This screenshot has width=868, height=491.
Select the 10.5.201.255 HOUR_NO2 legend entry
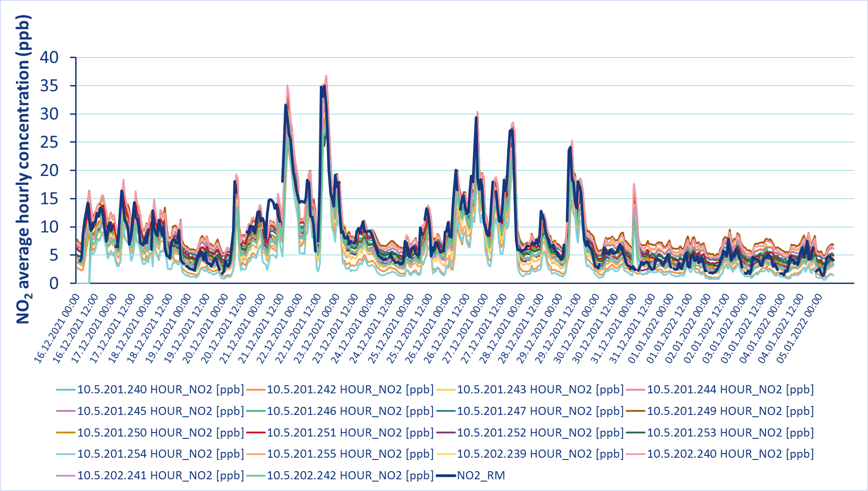350,454
